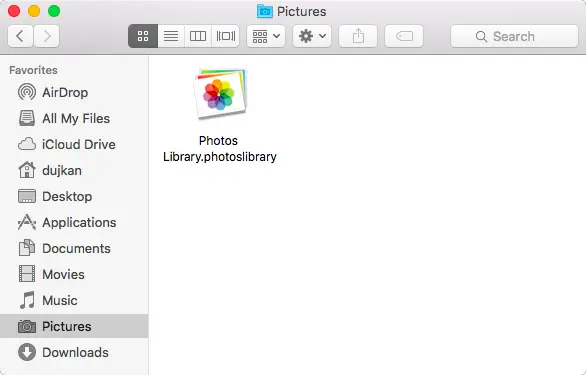Viewport: 586px width, 375px height.
Task: Open the item arrangement dropdown
Action: (266, 36)
